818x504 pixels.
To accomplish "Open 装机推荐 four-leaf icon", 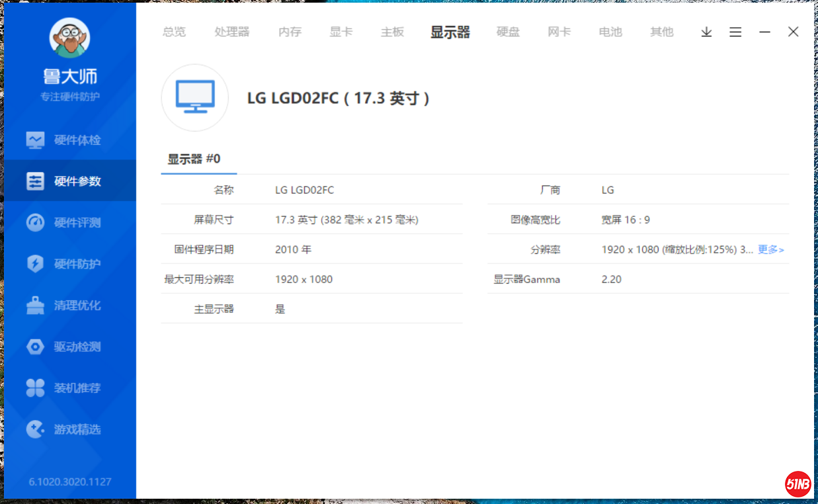I will tap(35, 388).
